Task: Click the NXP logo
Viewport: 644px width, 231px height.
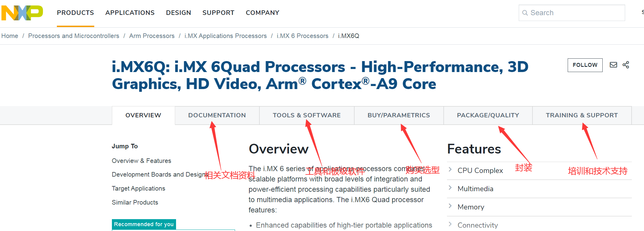Action: (x=22, y=13)
